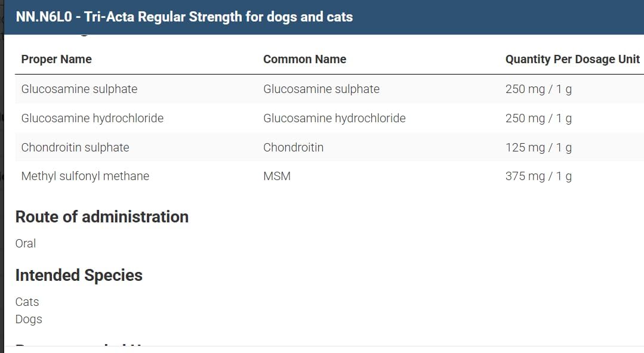
Task: Click Dogs under Intended Species
Action: [29, 319]
